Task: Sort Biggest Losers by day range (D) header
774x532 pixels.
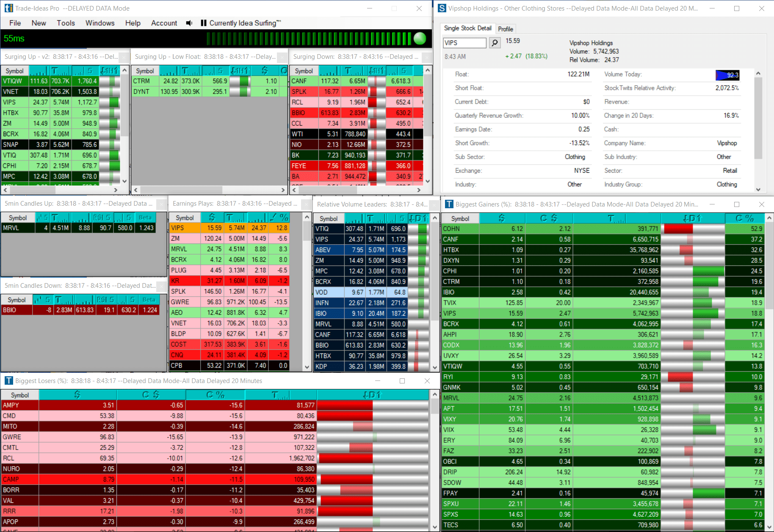Action: click(373, 395)
